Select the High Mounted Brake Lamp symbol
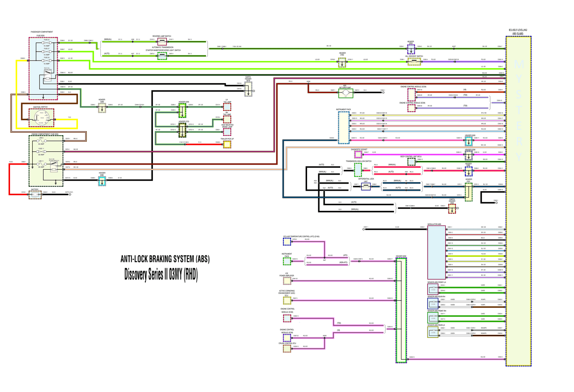This screenshot has width=574, height=392. [x=227, y=132]
